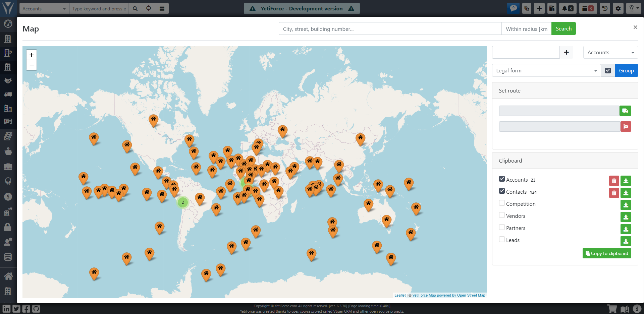Open the notifications bell icon
The image size is (644, 314).
coord(568,8)
